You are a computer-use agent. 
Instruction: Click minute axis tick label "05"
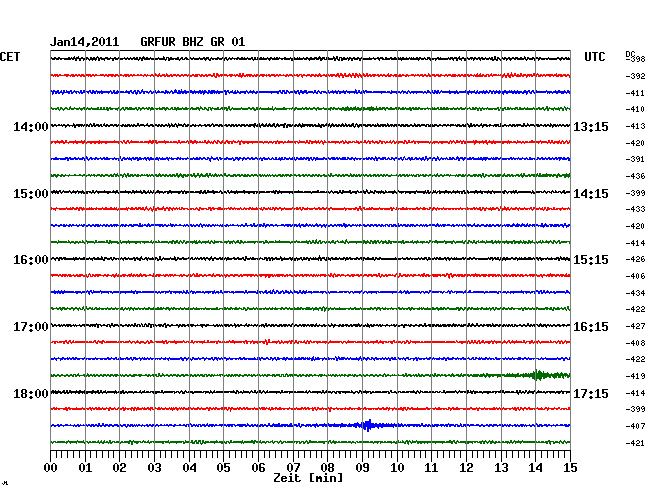pyautogui.click(x=223, y=468)
